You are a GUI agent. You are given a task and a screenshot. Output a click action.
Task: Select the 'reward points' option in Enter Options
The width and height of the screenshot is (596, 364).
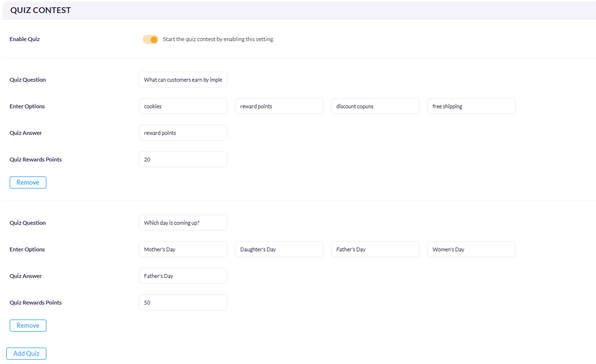coord(279,106)
